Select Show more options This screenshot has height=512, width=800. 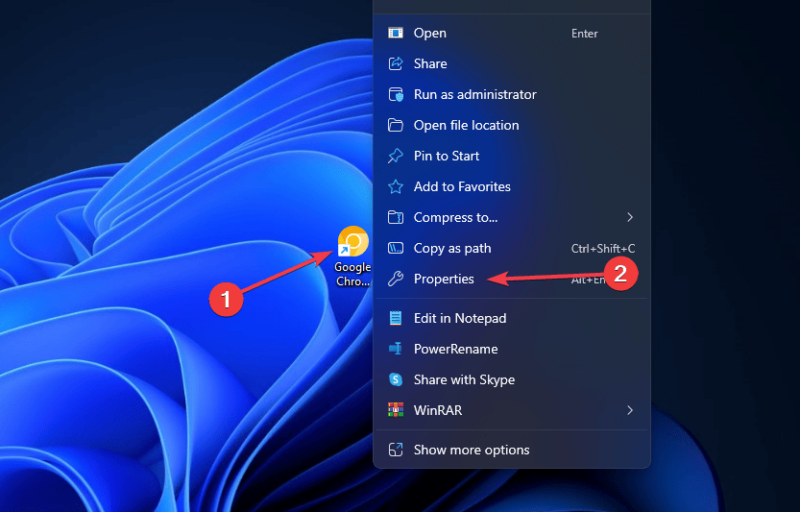tap(512, 450)
